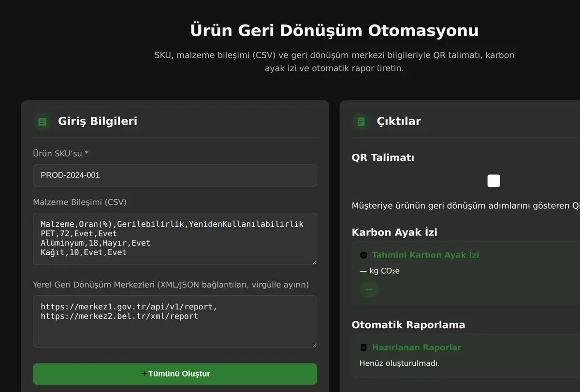This screenshot has width=580, height=392.
Task: Click the resize handle of the recycling centers textarea
Action: tap(314, 344)
